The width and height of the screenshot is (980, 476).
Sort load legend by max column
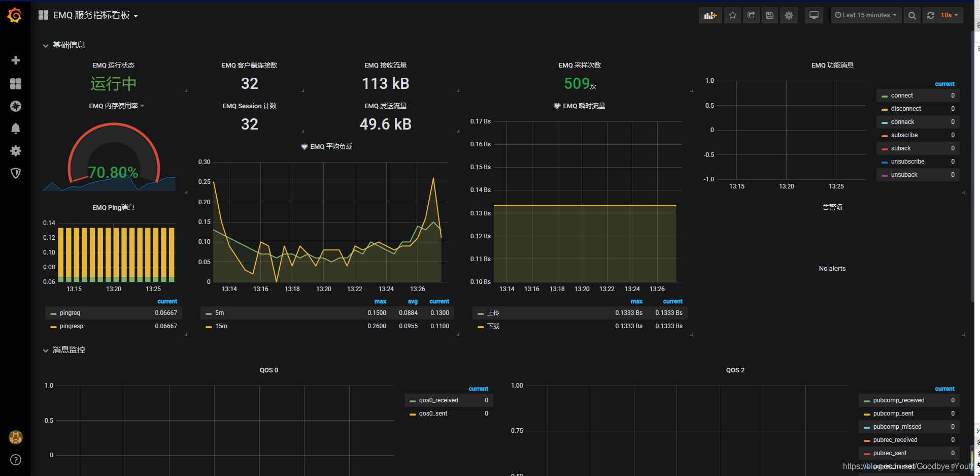pyautogui.click(x=380, y=301)
